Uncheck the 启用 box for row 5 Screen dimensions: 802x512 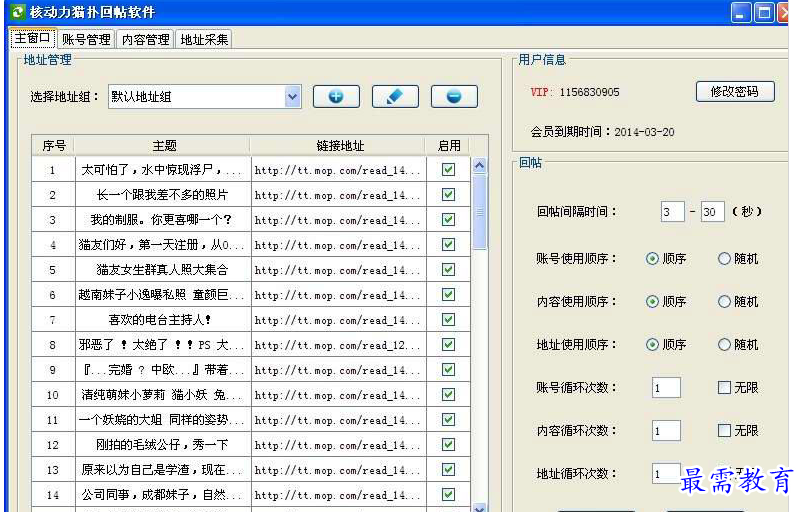coord(449,270)
